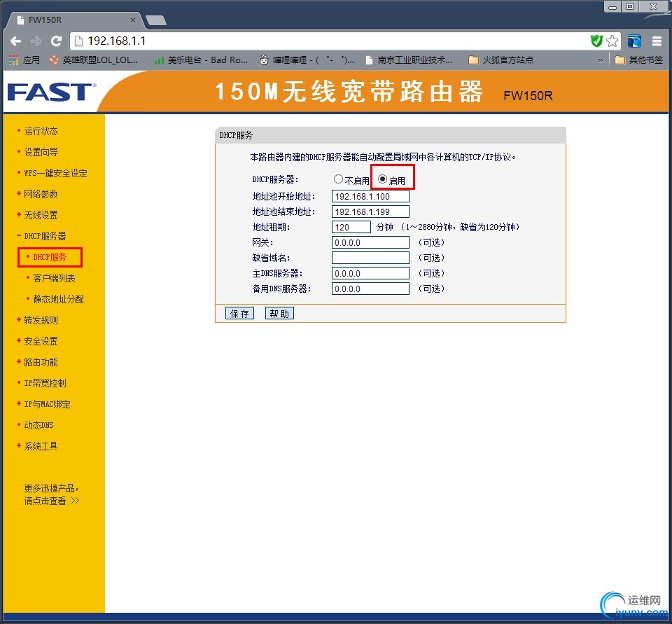Open a new tab next to FW150R

(155, 20)
